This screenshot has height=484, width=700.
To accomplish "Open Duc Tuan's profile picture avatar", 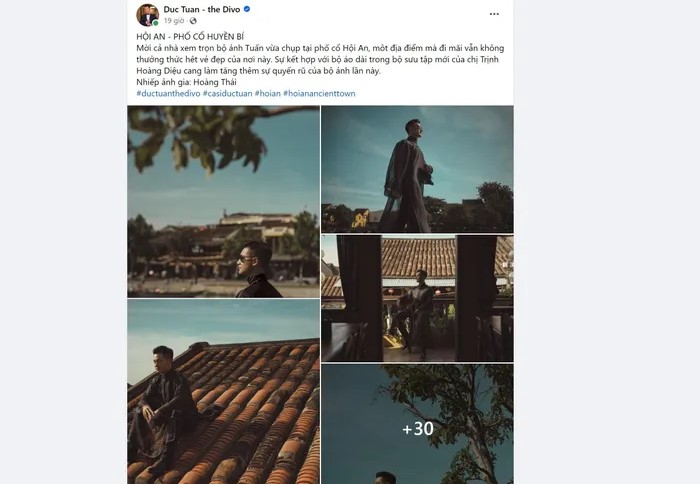I will 147,14.
